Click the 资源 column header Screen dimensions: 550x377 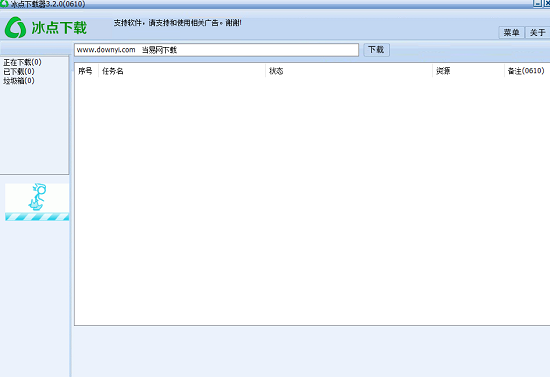[469, 71]
